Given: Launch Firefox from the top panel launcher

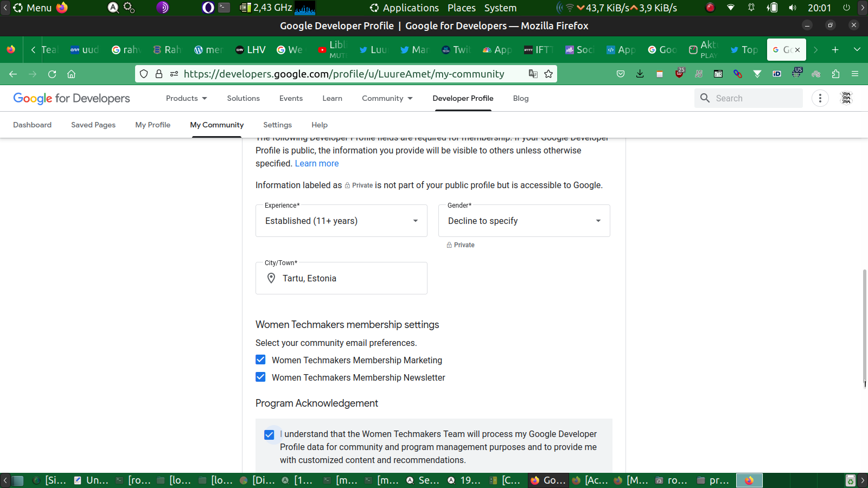Looking at the screenshot, I should coord(62,8).
